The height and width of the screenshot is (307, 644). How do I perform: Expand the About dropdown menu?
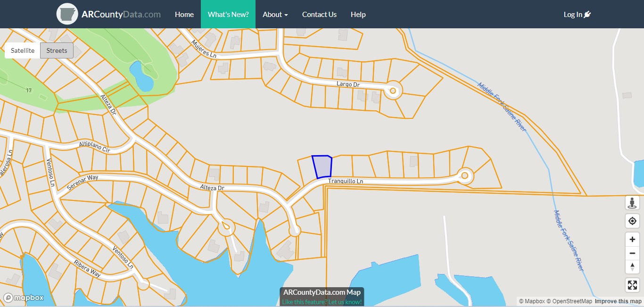[275, 14]
